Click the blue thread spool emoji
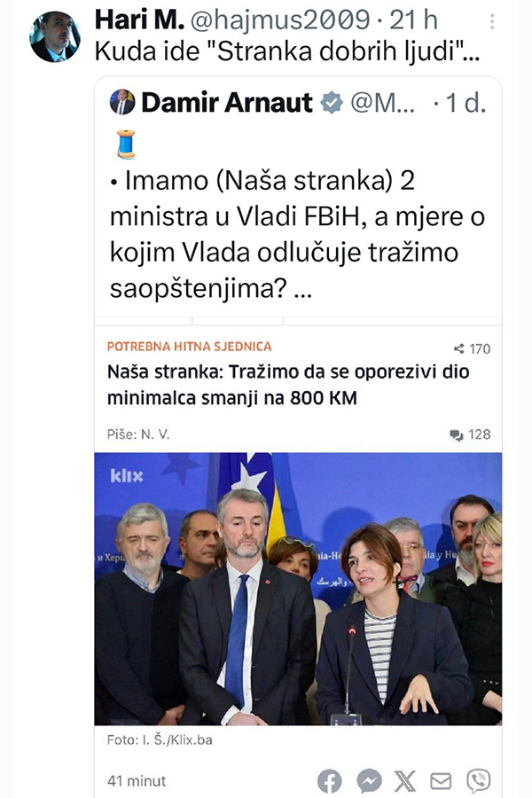Screen dimensions: 532x798 pyautogui.click(x=126, y=145)
